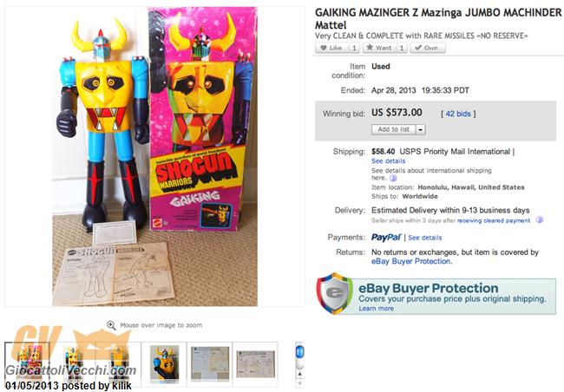Screen dimensions: 564x392
Task: Open eBay Buyer Protection returns link
Action: coord(410,261)
